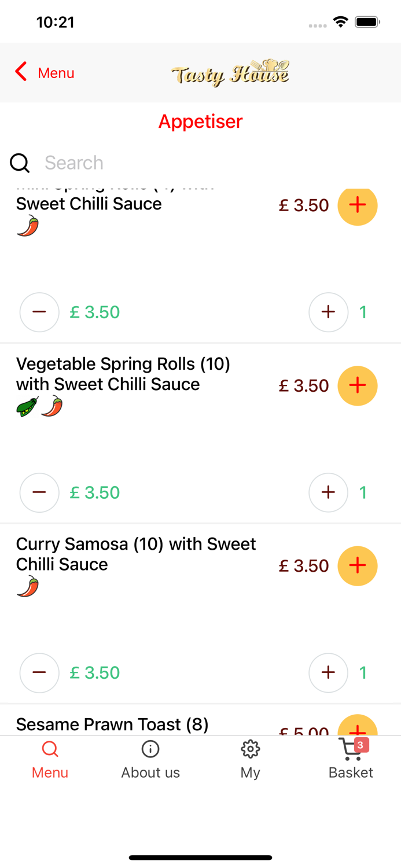Tap chili icon under Curry Samosa
The height and width of the screenshot is (868, 401).
28,587
